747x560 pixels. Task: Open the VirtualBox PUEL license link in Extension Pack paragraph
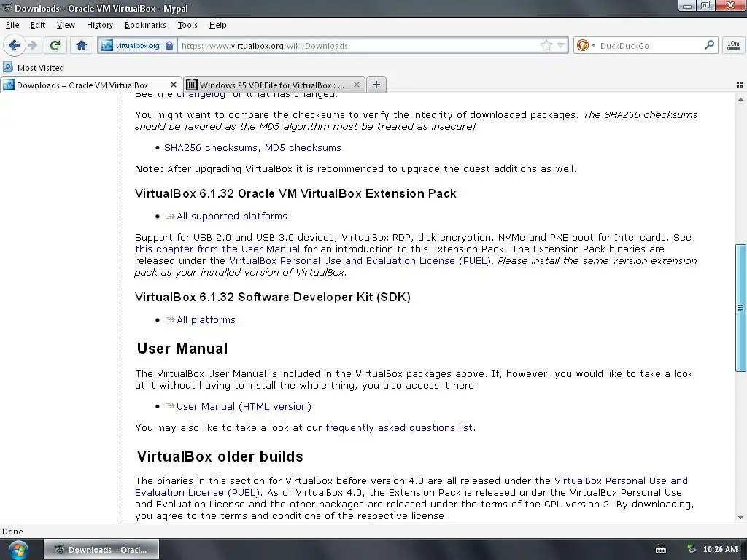point(360,261)
